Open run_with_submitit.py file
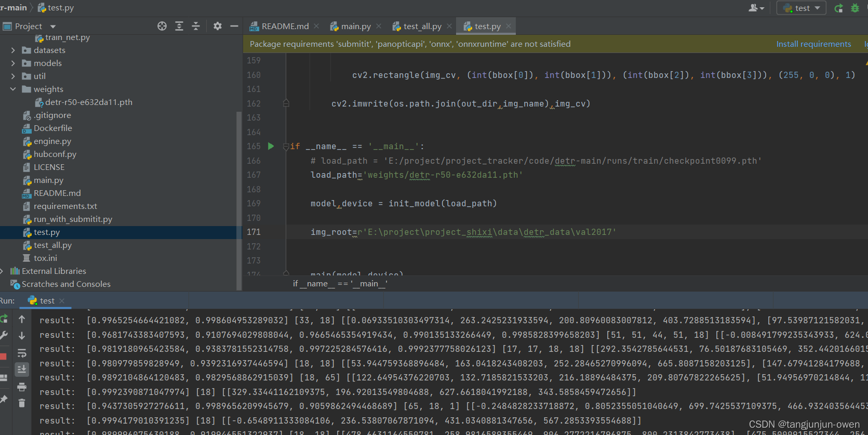Viewport: 868px width, 435px height. point(68,219)
